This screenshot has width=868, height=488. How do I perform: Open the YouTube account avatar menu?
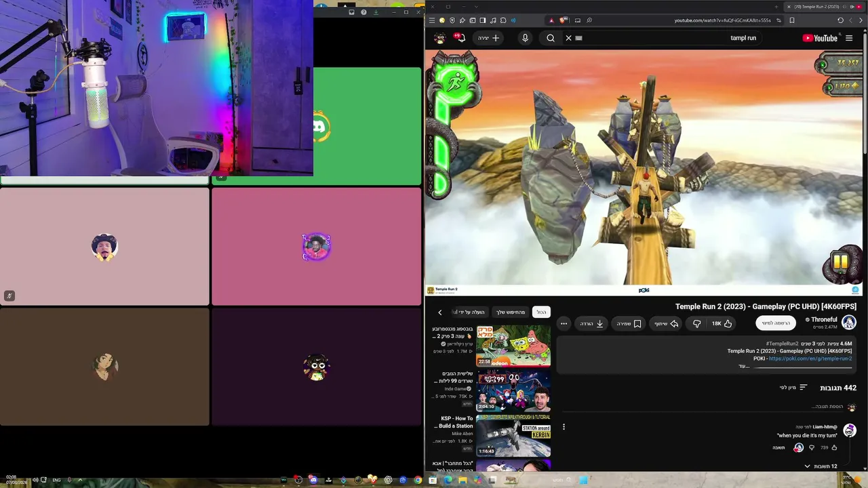(x=440, y=38)
